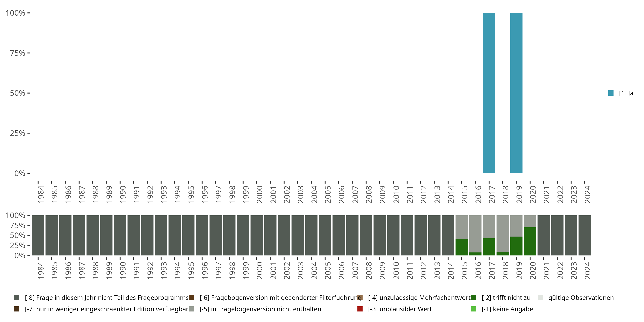Click the red [-3] unplausibler Wert swatch
644x322 pixels.
pos(360,309)
